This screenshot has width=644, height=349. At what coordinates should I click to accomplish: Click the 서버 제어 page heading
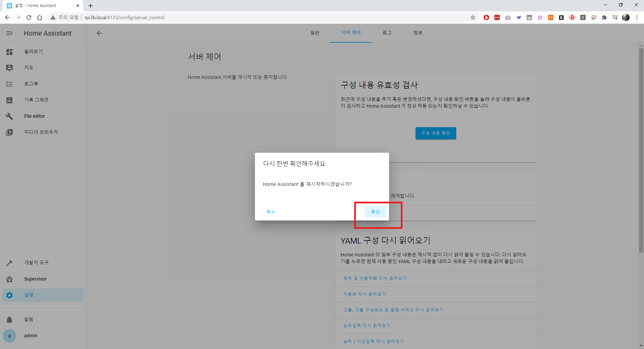point(204,57)
